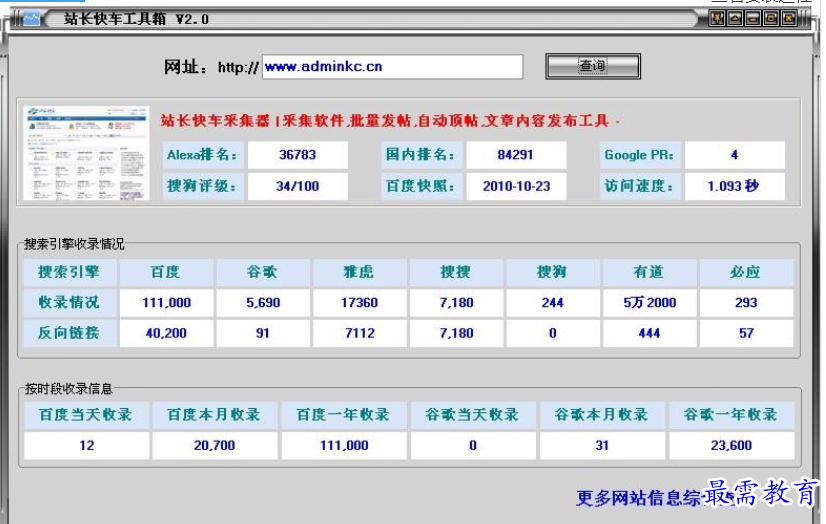
Task: Click the 百度本月收录 header
Action: (215, 415)
